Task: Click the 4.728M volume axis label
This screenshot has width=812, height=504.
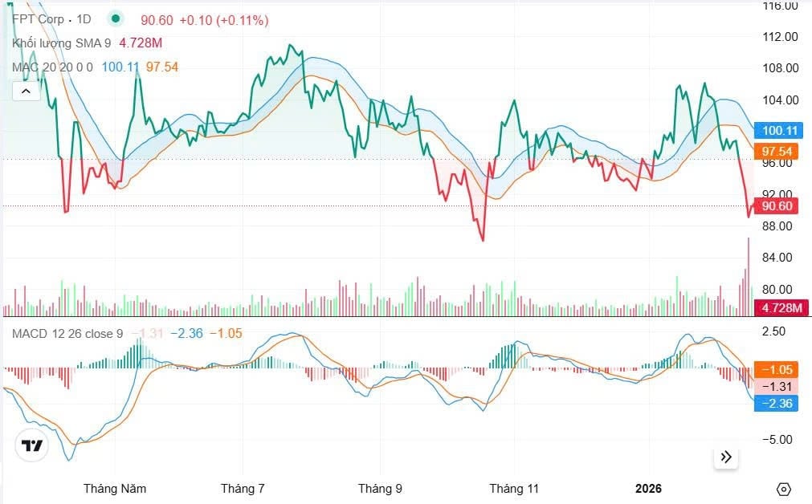Action: pyautogui.click(x=781, y=308)
